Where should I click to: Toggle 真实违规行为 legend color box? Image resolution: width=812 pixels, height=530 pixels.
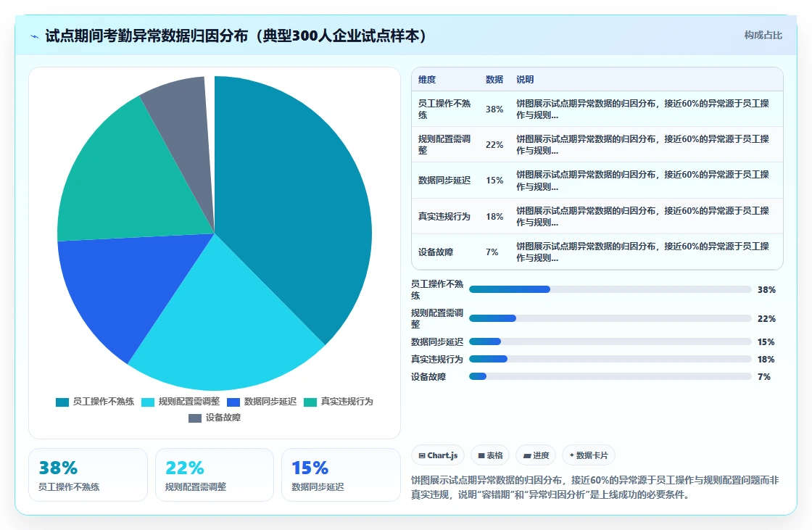(310, 402)
